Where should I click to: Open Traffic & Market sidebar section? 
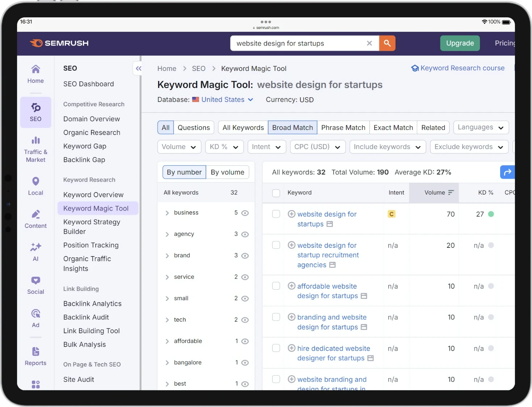pyautogui.click(x=35, y=150)
